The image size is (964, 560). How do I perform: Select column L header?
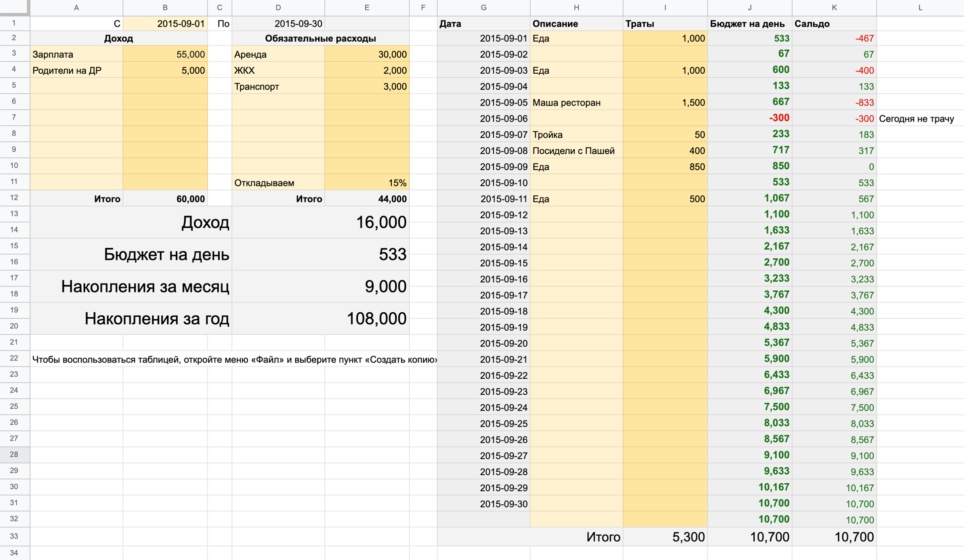pos(920,8)
